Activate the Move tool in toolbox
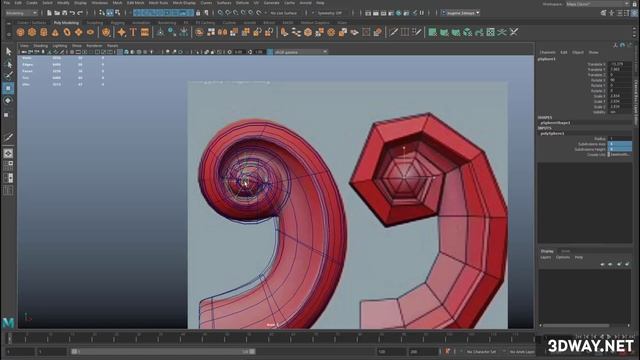This screenshot has width=640, height=360. 8,88
